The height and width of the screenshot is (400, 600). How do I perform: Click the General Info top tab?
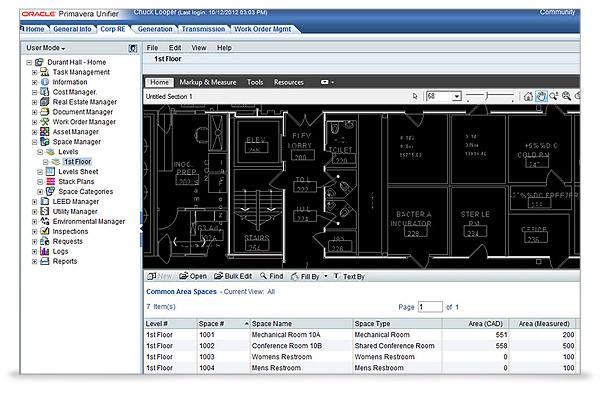tap(72, 29)
